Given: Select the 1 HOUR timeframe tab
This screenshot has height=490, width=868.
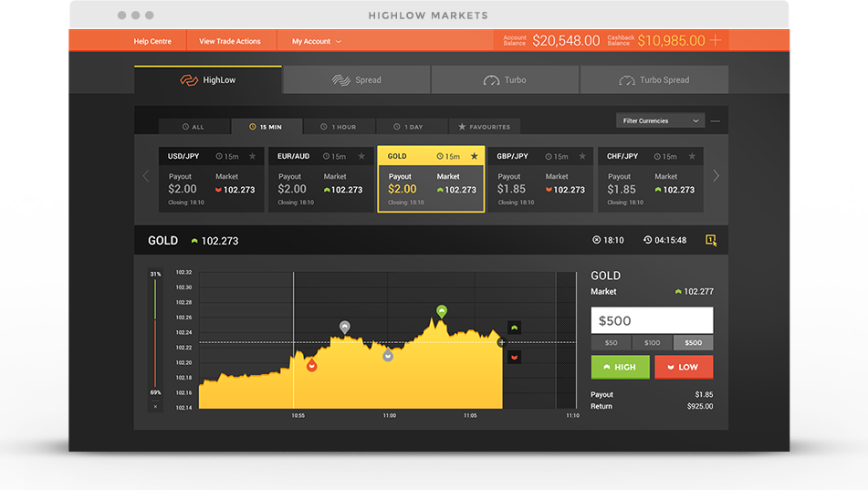Looking at the screenshot, I should [x=338, y=127].
